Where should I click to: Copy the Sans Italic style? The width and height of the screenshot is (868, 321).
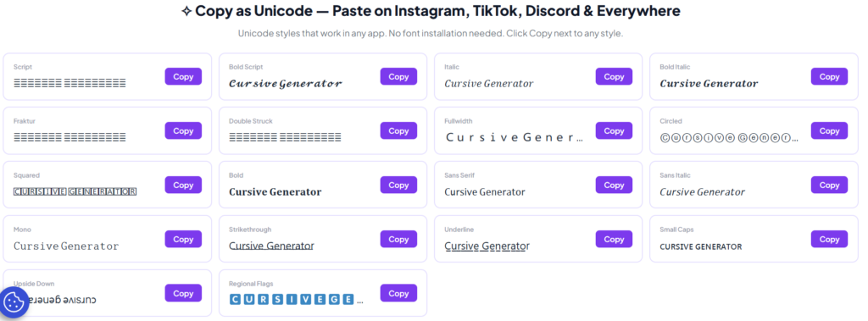(829, 185)
